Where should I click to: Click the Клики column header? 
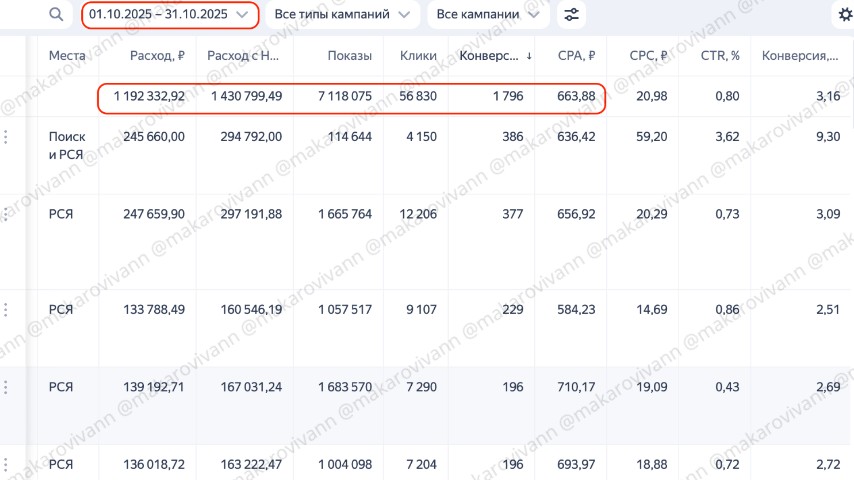pyautogui.click(x=417, y=56)
